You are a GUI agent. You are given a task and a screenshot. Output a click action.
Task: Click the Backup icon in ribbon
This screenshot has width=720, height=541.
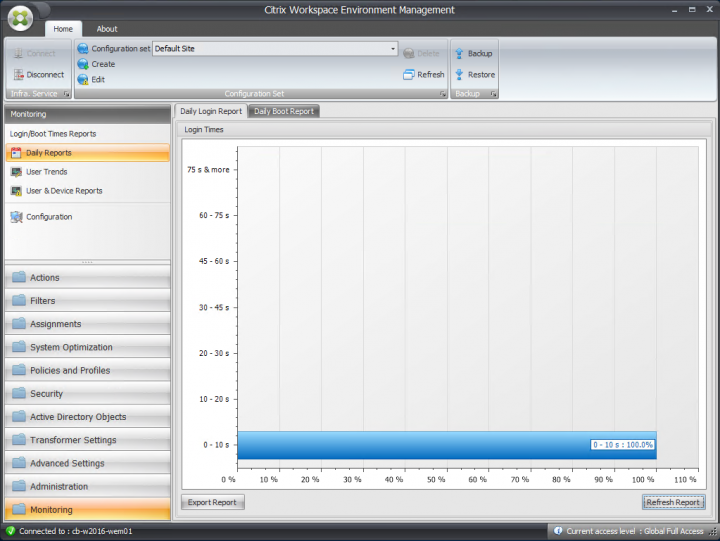[x=460, y=53]
